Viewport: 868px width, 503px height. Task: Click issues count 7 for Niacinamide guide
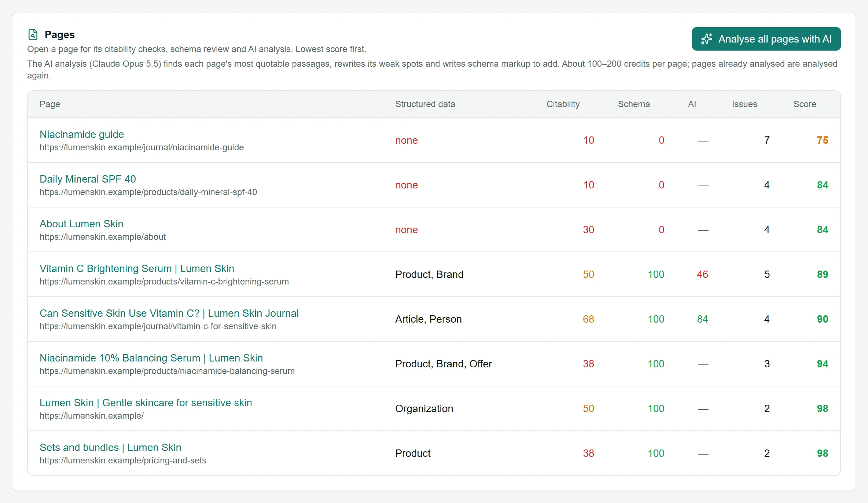(x=766, y=140)
